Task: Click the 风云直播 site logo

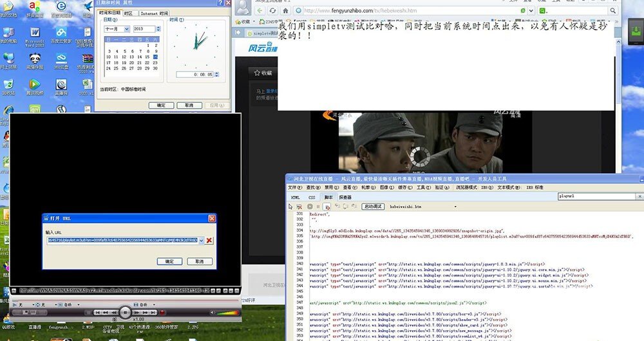Action: pyautogui.click(x=263, y=48)
